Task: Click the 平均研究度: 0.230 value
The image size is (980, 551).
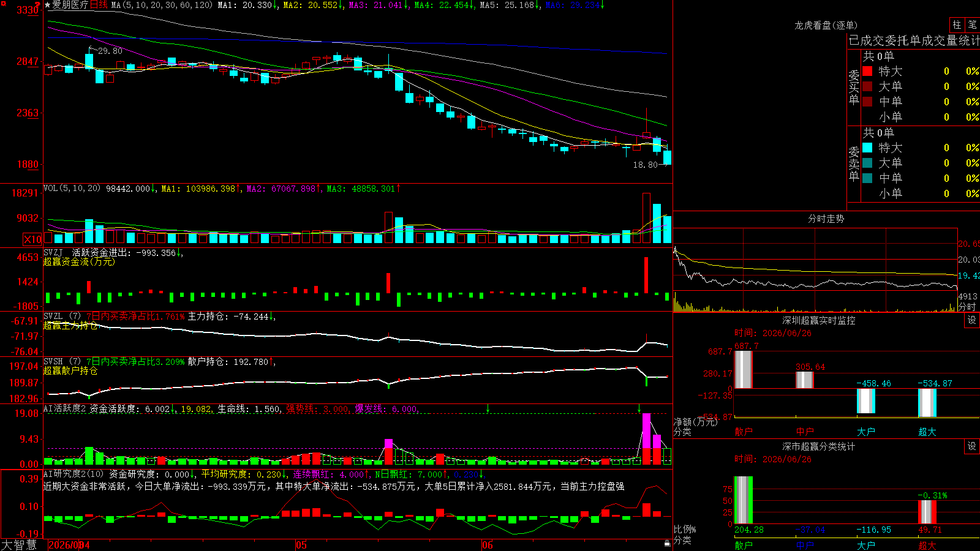Action: pos(244,474)
